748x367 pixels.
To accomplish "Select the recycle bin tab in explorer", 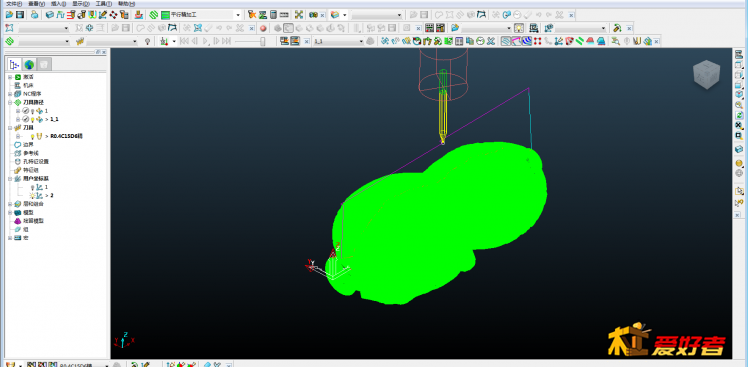I will 44,64.
